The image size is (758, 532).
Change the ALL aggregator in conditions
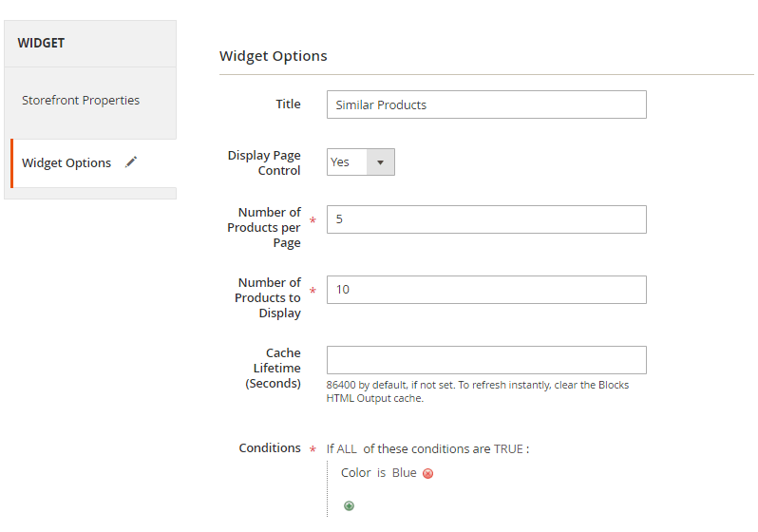pos(347,448)
